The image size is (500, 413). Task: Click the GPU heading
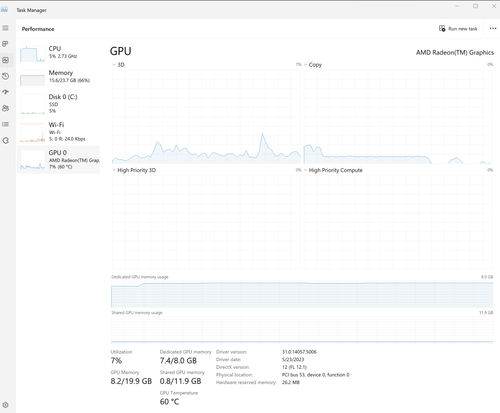121,51
